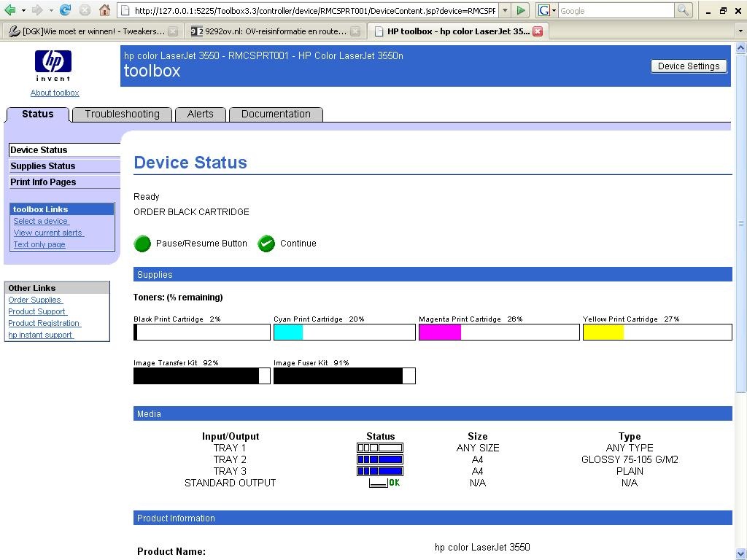Switch to the Status tab
This screenshot has height=560, width=747.
click(x=38, y=114)
